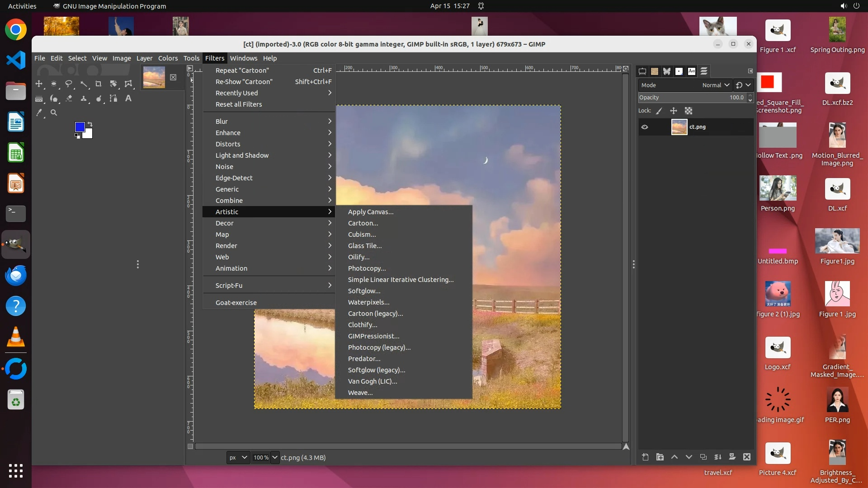Select the Crop tool in toolbox
Image resolution: width=868 pixels, height=488 pixels.
pyautogui.click(x=99, y=84)
